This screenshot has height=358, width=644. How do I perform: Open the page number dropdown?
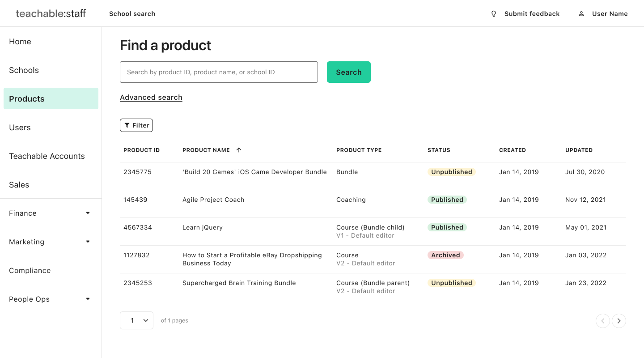[x=136, y=320]
